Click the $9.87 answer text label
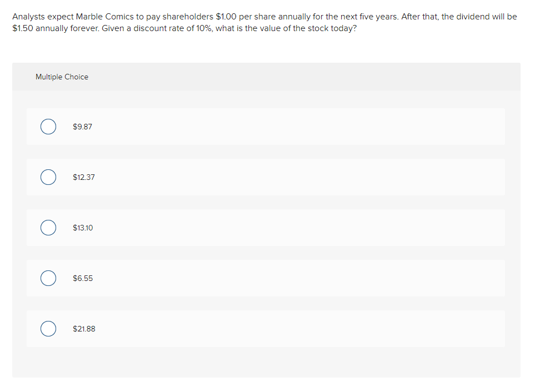Screen dimensions: 560x392 pos(82,127)
